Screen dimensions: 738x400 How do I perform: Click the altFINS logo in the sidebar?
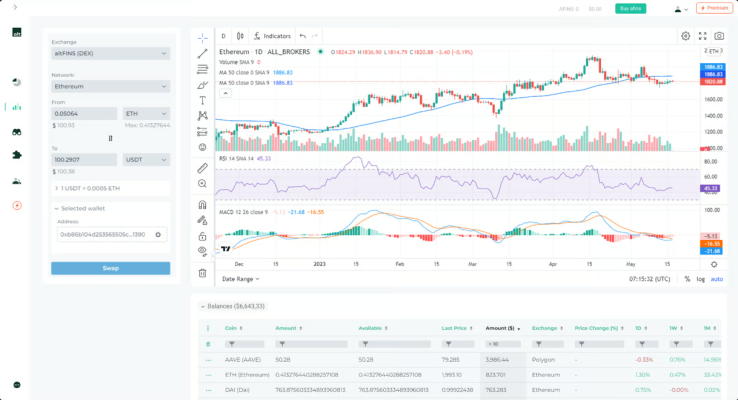coord(17,32)
